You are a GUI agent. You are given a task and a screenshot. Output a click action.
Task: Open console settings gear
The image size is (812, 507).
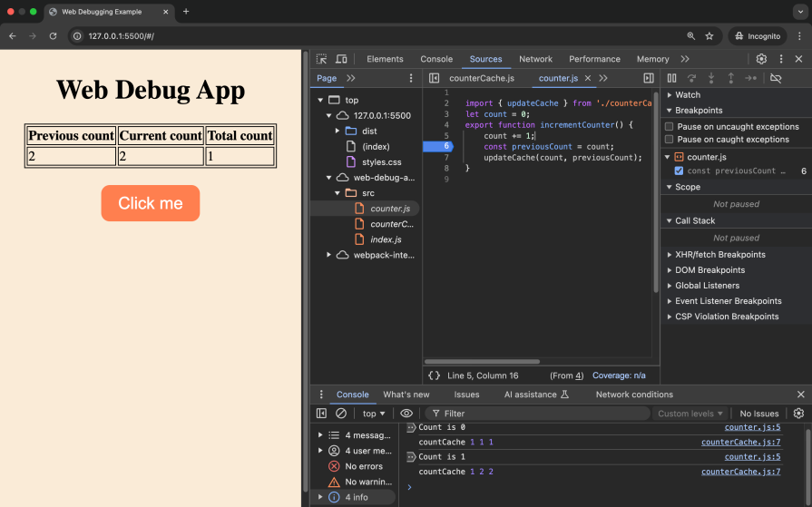(x=798, y=414)
